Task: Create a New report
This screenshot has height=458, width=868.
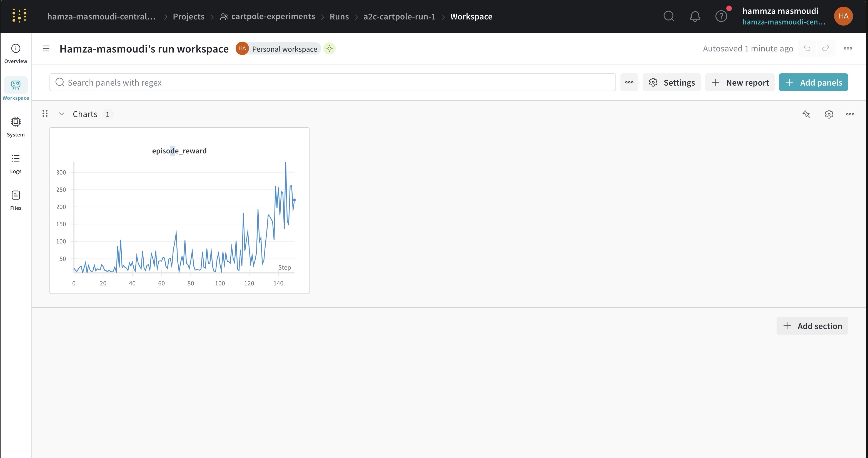Action: [740, 82]
